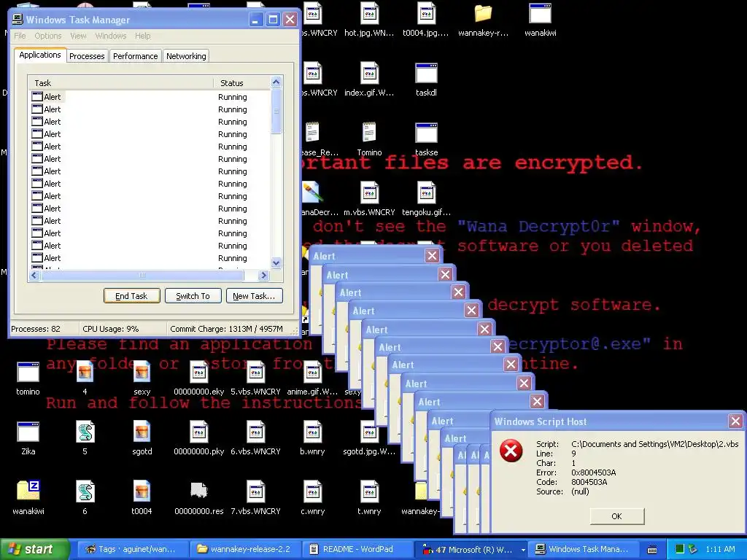
Task: Select the script file icon named 6
Action: pyautogui.click(x=85, y=491)
